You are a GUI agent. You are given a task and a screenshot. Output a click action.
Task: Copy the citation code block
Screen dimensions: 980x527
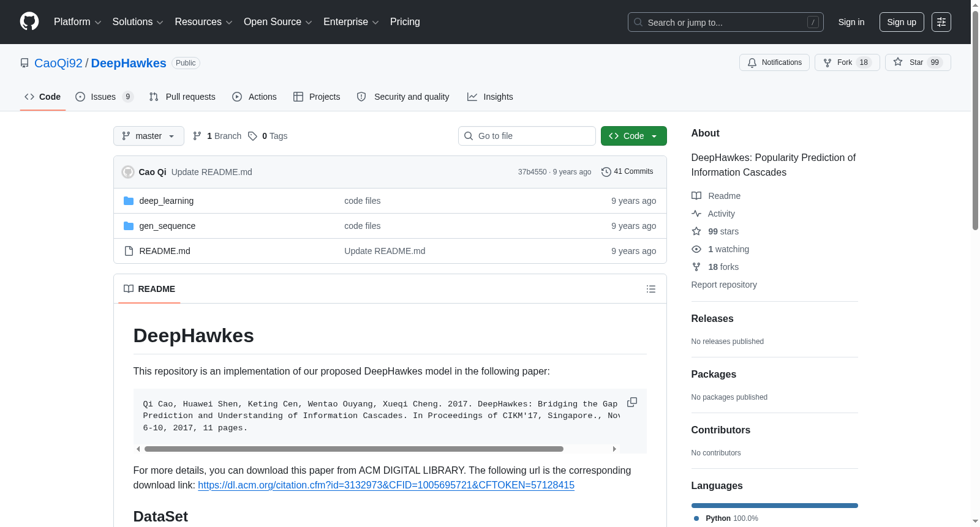tap(632, 402)
